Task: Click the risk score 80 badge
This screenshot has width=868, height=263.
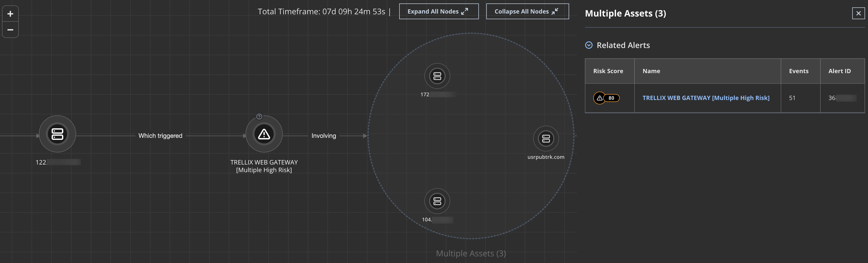Action: coord(607,98)
